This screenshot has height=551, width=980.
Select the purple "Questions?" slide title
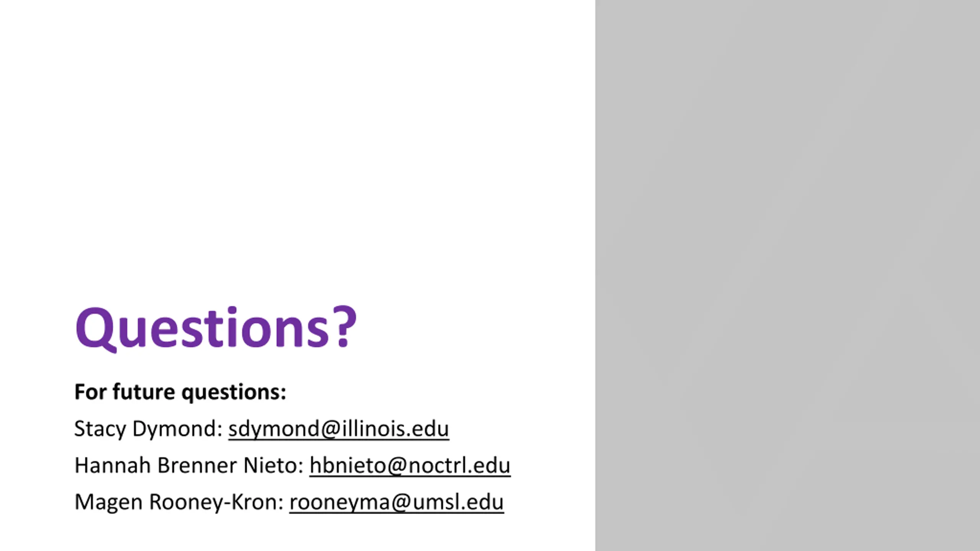pos(216,328)
